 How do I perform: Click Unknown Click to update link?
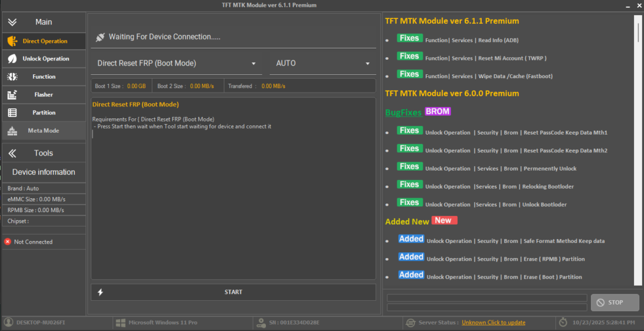click(493, 323)
